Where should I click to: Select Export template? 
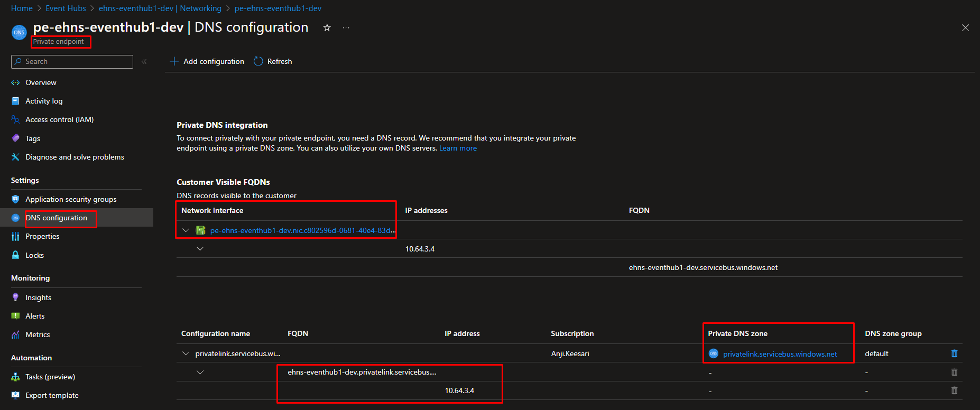[x=52, y=395]
